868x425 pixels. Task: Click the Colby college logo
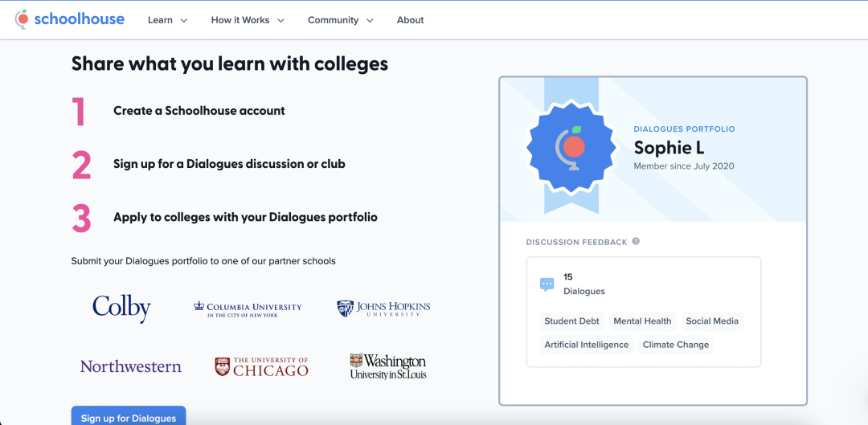click(122, 309)
